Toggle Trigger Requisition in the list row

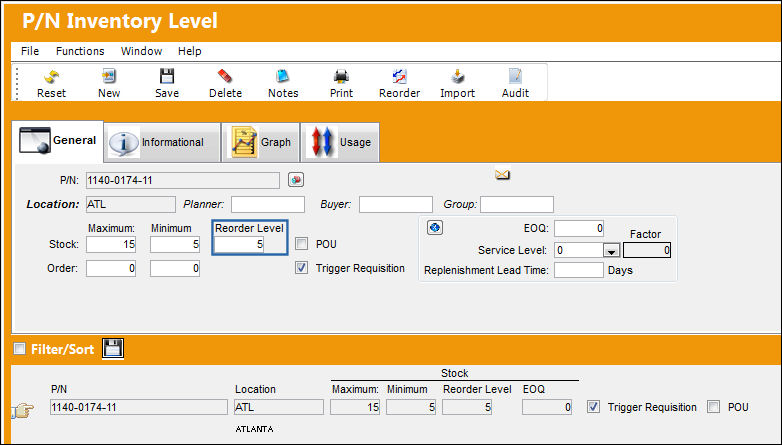tap(593, 407)
